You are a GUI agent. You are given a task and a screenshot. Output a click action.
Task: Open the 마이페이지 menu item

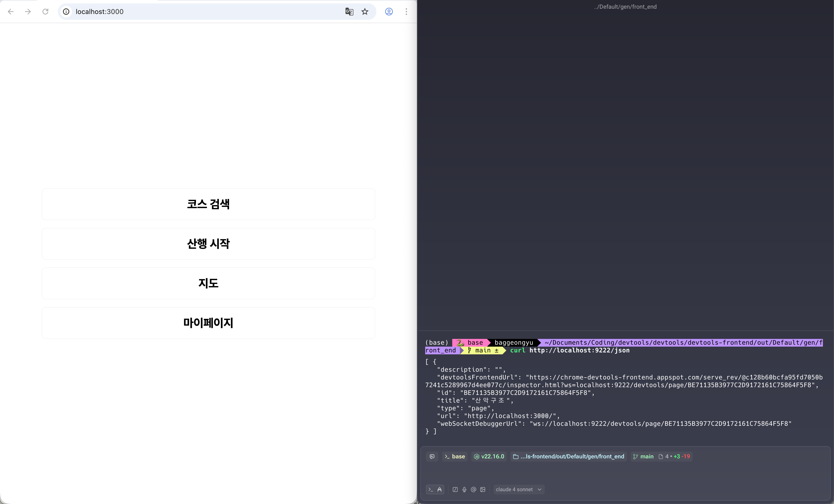click(208, 323)
